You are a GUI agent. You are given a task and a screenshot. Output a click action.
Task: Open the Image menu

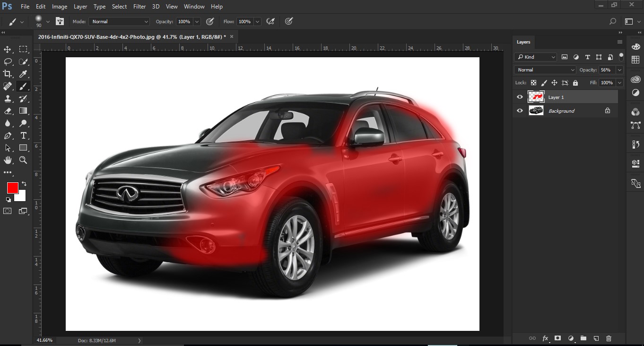tap(59, 7)
